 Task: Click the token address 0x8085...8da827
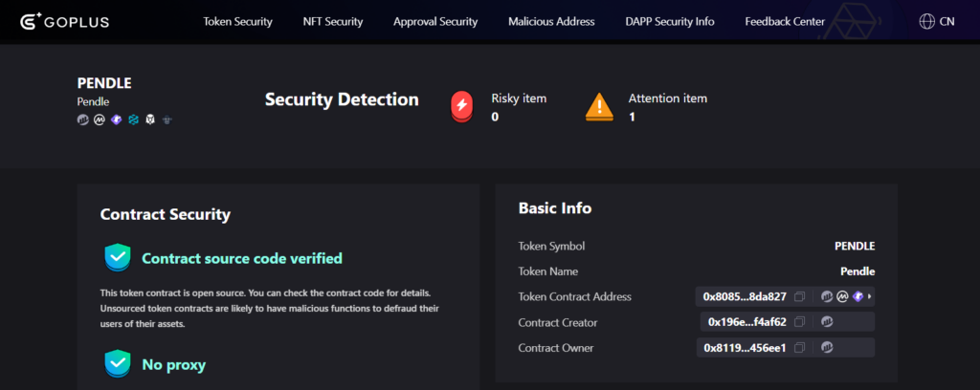(745, 297)
